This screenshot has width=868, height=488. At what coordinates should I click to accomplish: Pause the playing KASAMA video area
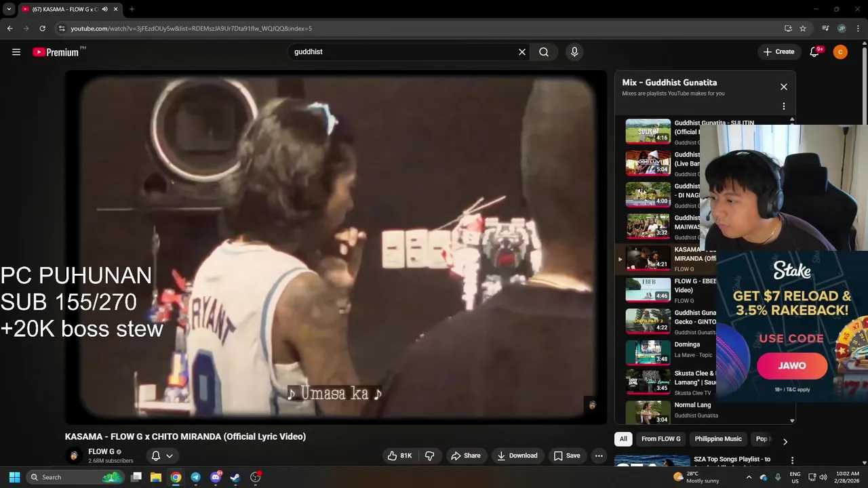[336, 247]
